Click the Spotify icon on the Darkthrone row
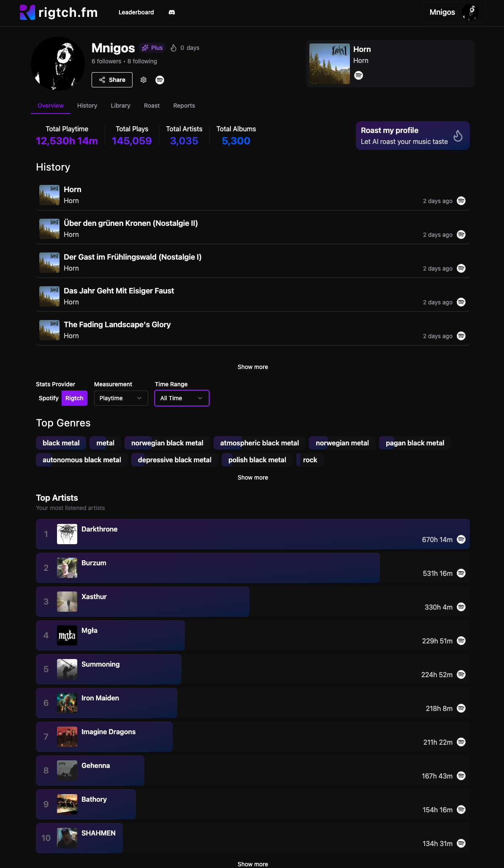504x868 pixels. (461, 540)
